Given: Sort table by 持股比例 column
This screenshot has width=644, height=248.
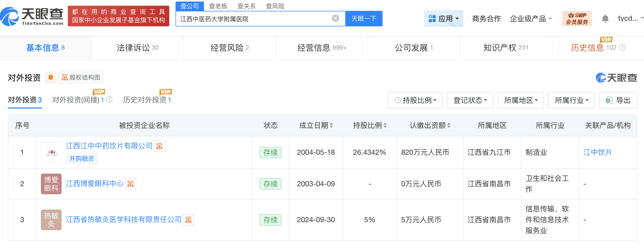Looking at the screenshot, I should pyautogui.click(x=385, y=126).
